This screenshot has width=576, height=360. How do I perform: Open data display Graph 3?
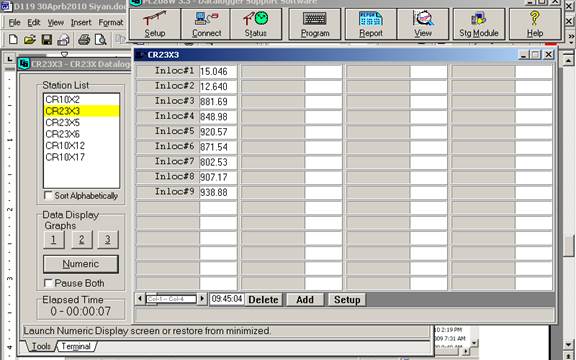point(108,240)
